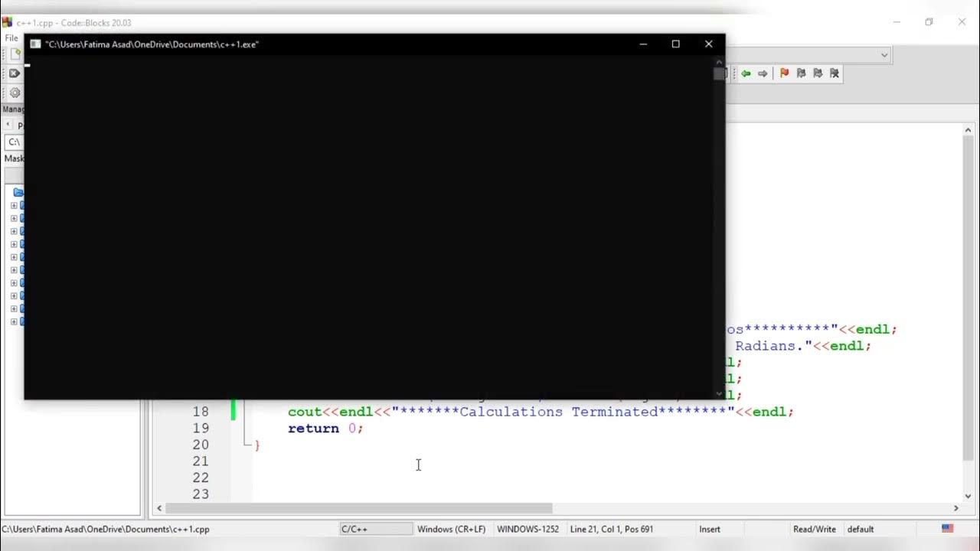Click line number 18 in the editor margin
Screen dimensions: 980x551
click(201, 412)
